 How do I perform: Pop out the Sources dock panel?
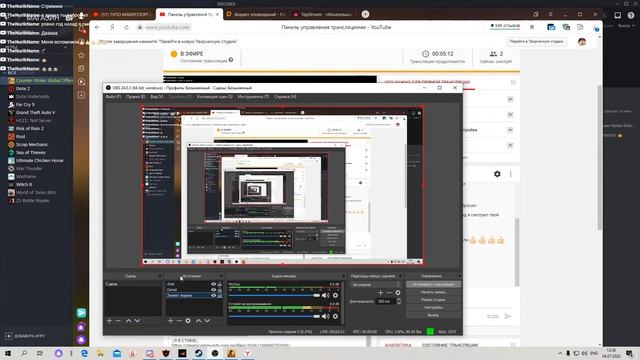(221, 276)
